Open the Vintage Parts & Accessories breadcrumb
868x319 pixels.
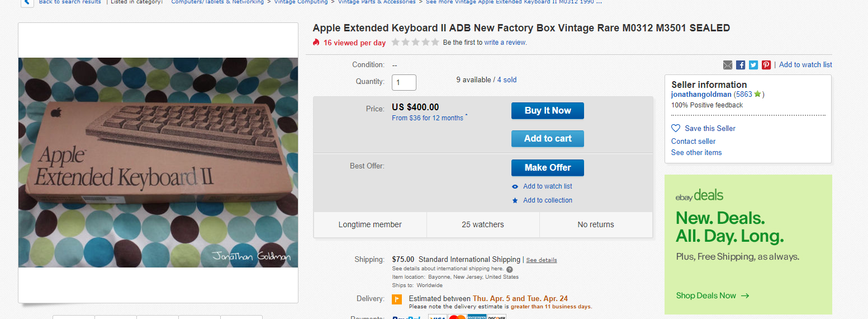tap(377, 2)
